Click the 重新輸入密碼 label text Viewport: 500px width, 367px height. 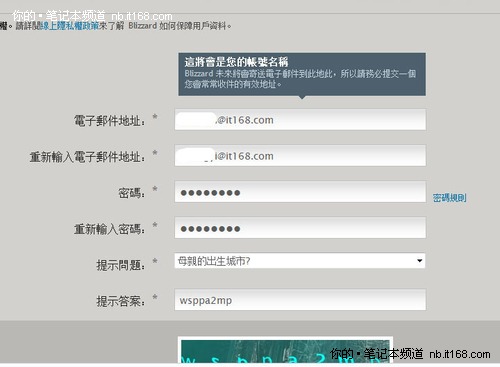coord(109,229)
